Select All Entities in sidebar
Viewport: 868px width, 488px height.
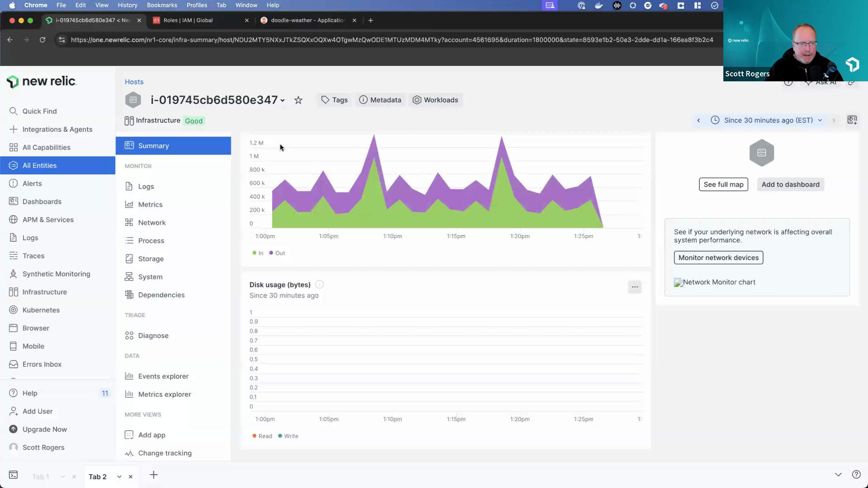(x=57, y=165)
